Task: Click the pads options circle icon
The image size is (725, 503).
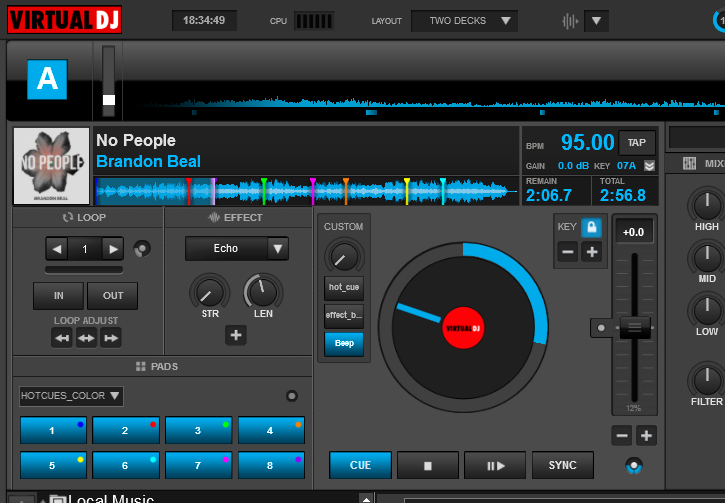Action: (x=292, y=396)
